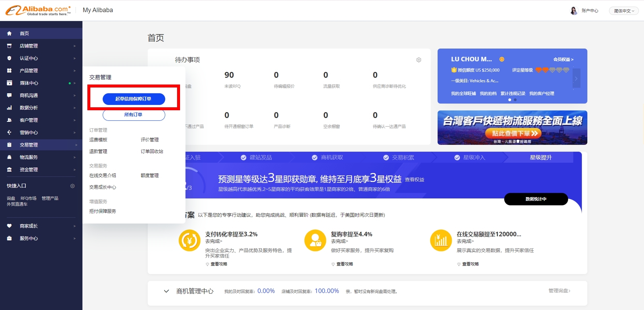Click the 起草信用保障订单 button
This screenshot has width=644, height=310.
point(134,99)
